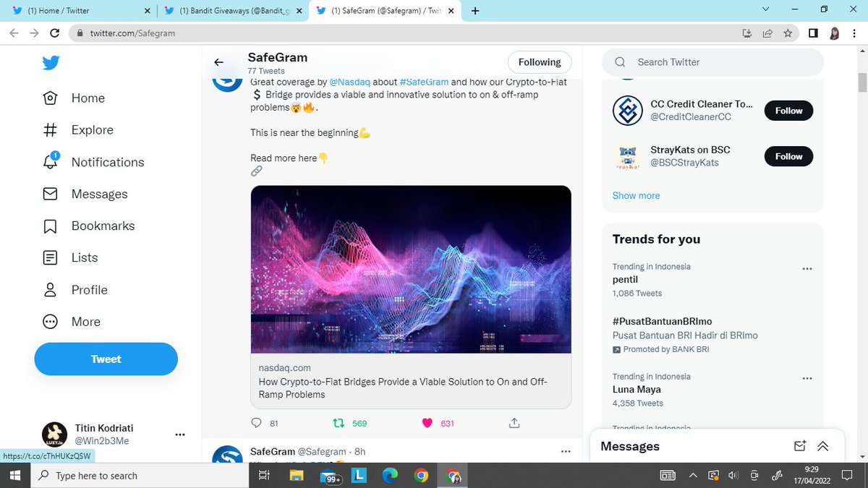Open the CC Credit Cleaner avatar
The height and width of the screenshot is (488, 868).
627,111
